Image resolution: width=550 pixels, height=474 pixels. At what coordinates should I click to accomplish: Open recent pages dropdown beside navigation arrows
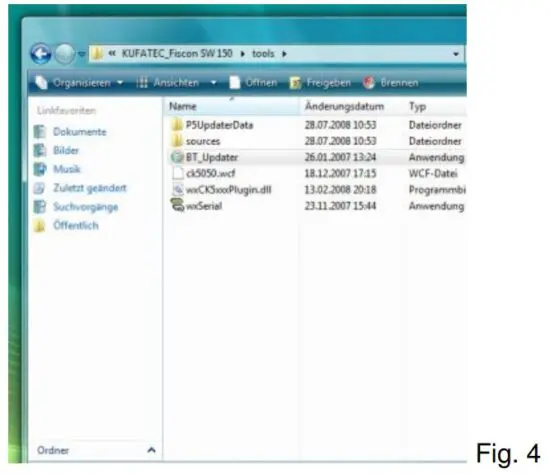(x=81, y=54)
